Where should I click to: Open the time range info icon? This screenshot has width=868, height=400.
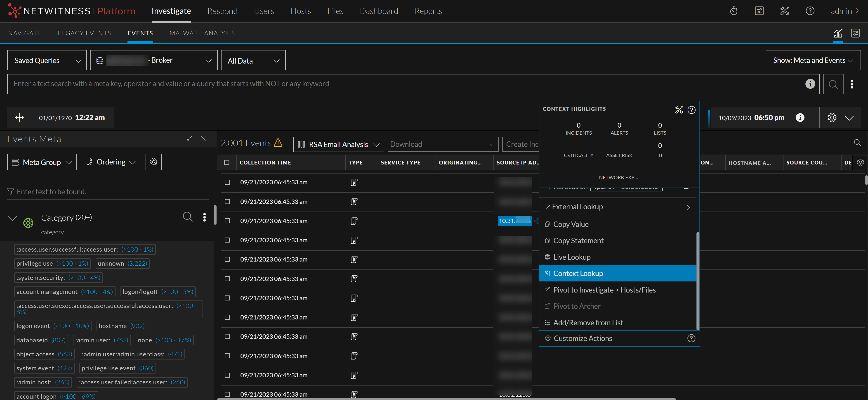point(800,118)
